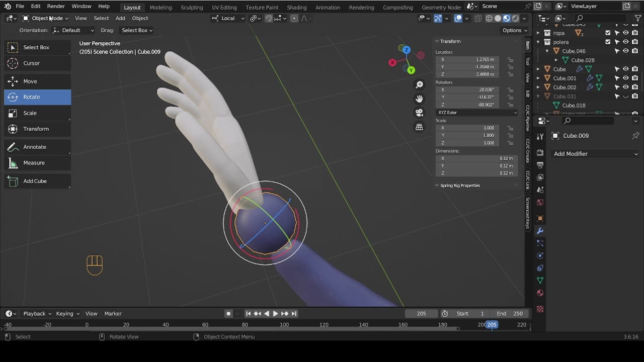Screen dimensions: 644x362
Task: Open the timeline Keying popover
Action: click(x=67, y=314)
